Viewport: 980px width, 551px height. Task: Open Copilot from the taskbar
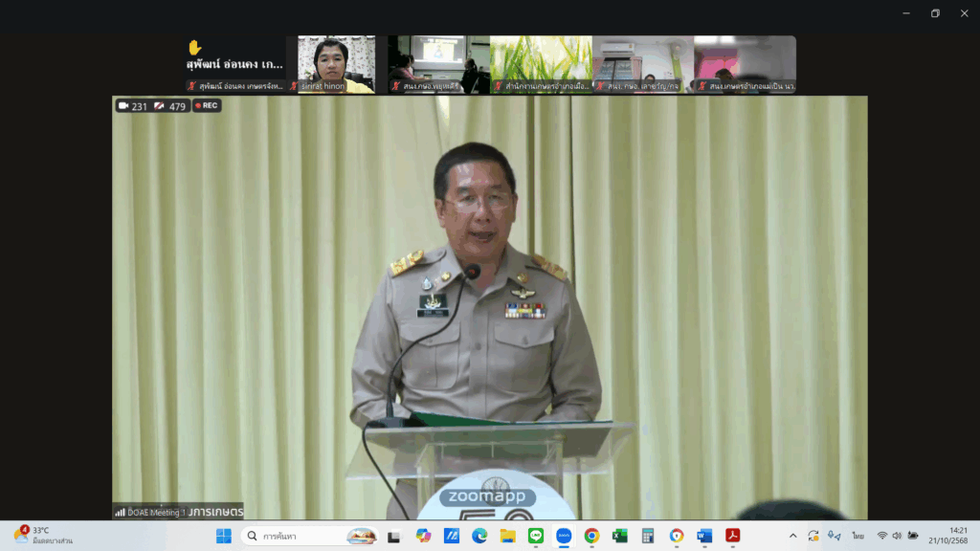pyautogui.click(x=423, y=536)
